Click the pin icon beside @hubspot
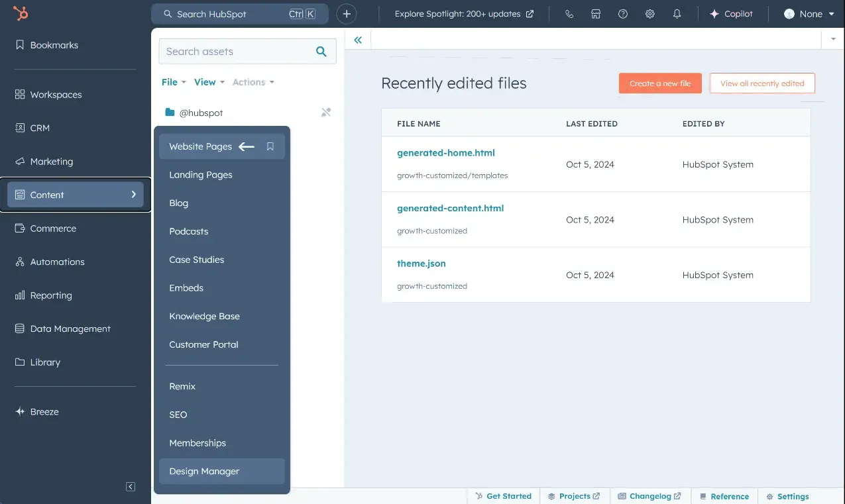 [326, 113]
